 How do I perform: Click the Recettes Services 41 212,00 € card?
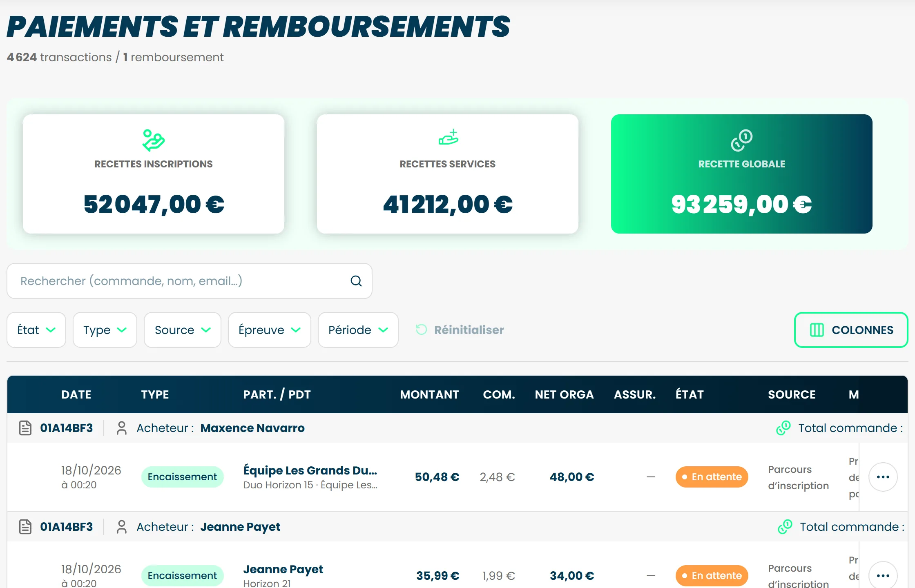click(448, 174)
